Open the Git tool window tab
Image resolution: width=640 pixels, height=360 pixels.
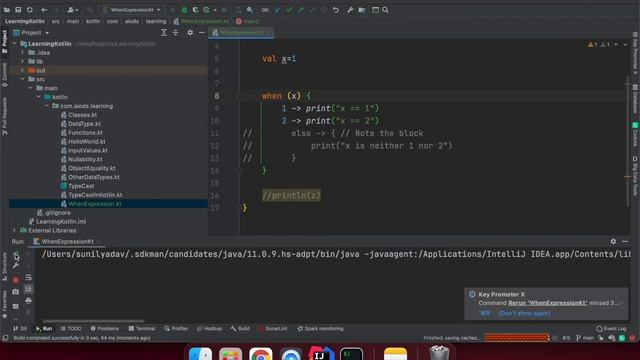coord(20,329)
